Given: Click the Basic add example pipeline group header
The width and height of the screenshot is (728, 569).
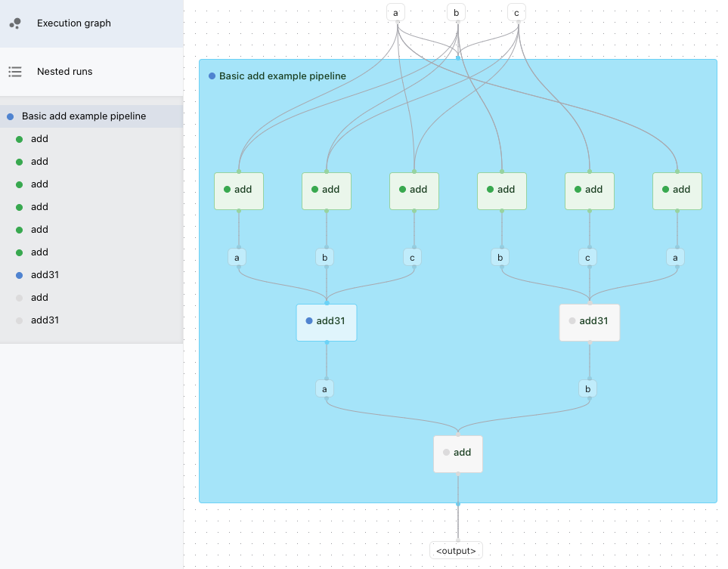Looking at the screenshot, I should pos(282,76).
